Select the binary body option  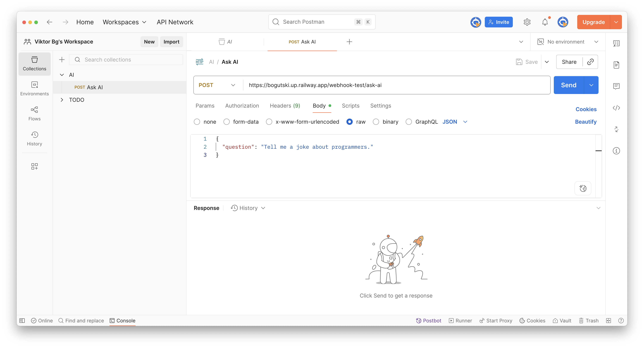pyautogui.click(x=376, y=122)
